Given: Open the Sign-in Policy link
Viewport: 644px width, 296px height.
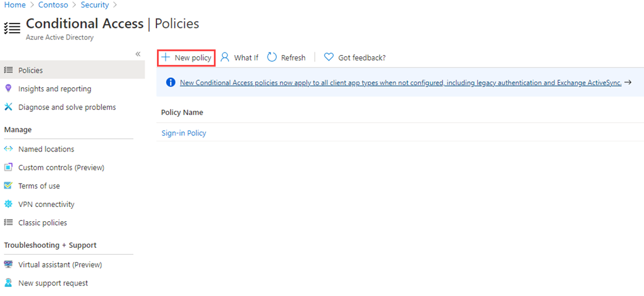Looking at the screenshot, I should click(x=184, y=133).
